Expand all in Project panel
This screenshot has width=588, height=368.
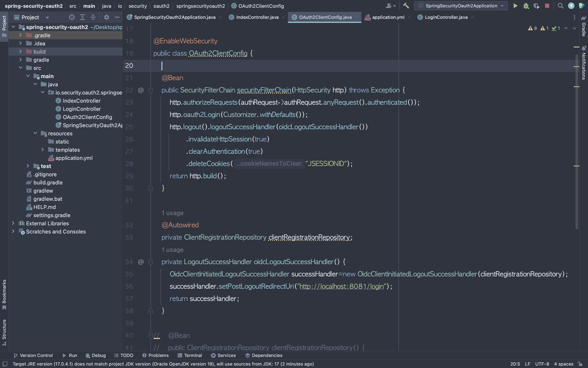click(x=82, y=17)
